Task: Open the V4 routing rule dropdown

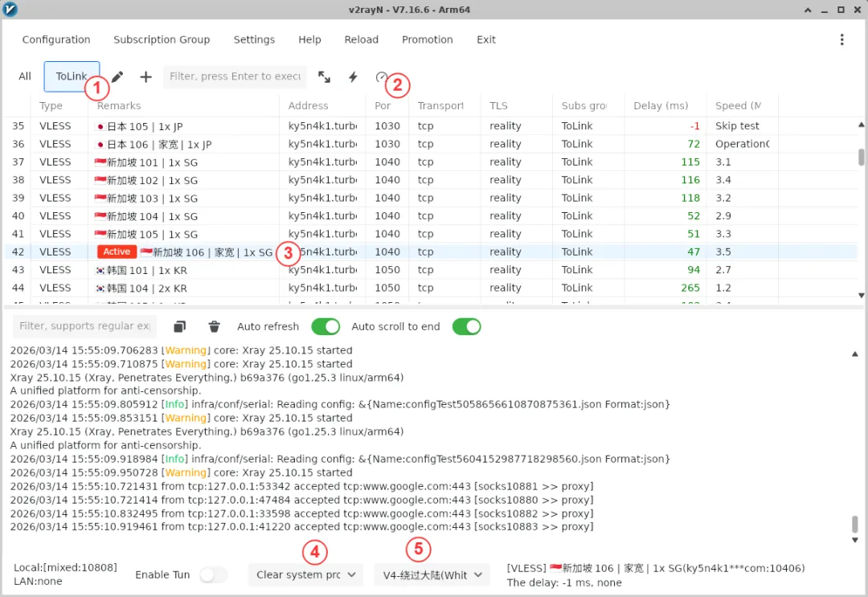Action: (432, 575)
